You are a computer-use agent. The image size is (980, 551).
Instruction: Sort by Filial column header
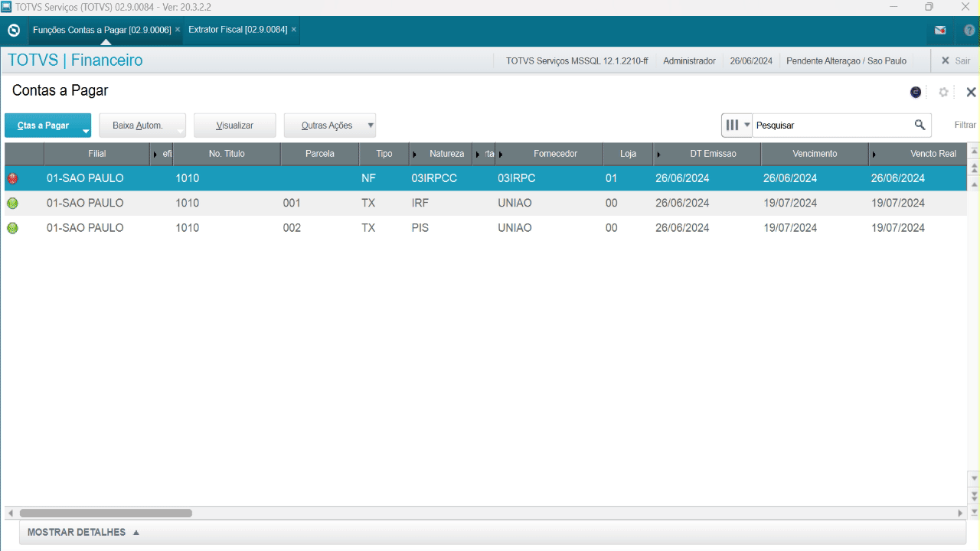tap(97, 154)
